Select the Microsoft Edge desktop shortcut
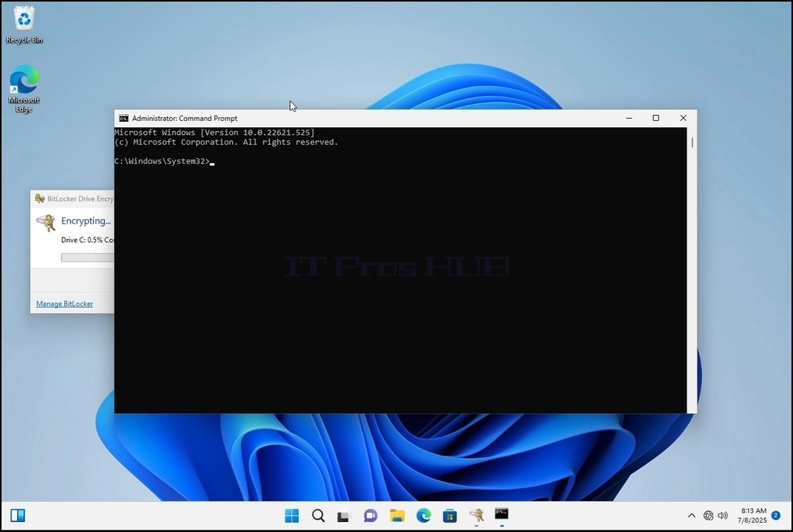 point(24,89)
